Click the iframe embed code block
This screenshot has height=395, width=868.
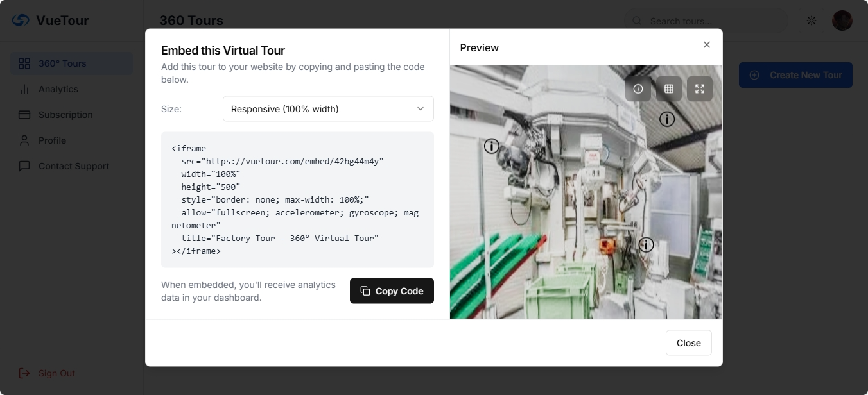pyautogui.click(x=297, y=199)
